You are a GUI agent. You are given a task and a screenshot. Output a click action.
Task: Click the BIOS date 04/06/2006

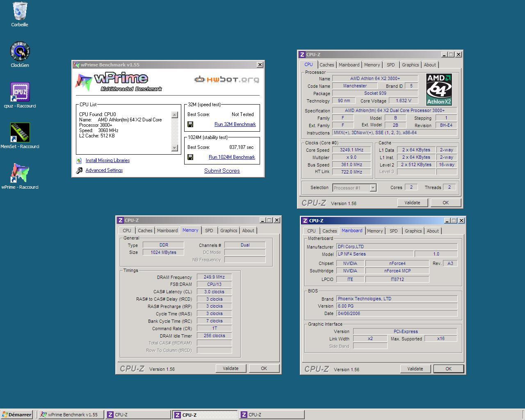click(x=397, y=313)
